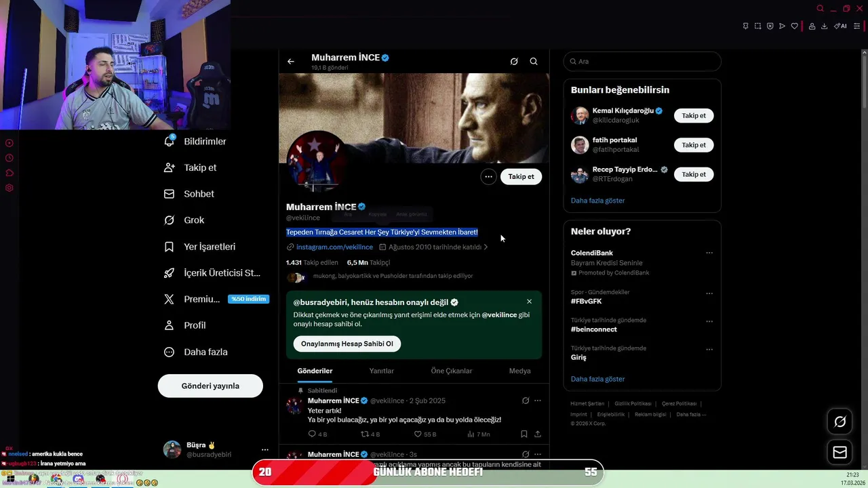This screenshot has width=868, height=488.
Task: Open the AI icon in browser toolbar
Action: point(840,26)
